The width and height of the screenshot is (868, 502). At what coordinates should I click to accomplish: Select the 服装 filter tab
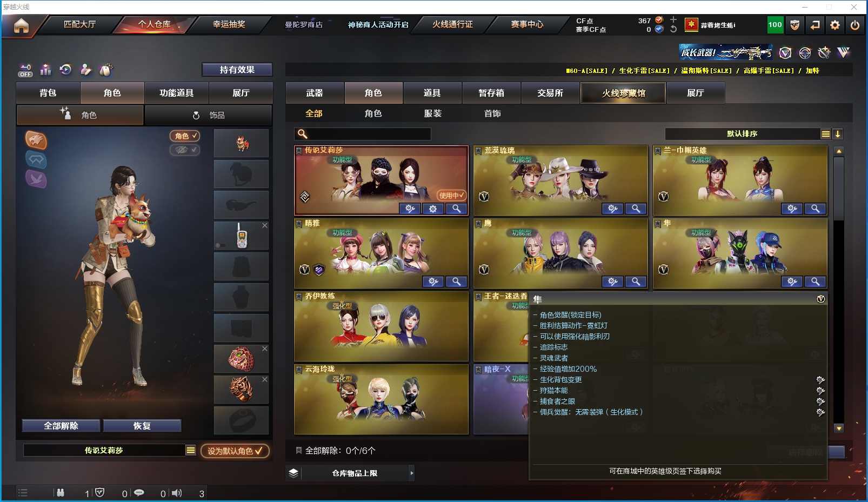click(433, 113)
